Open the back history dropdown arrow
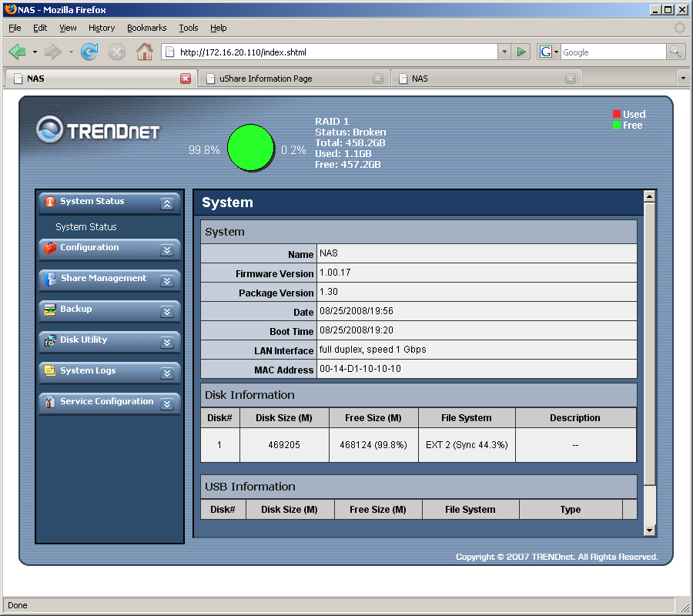Image resolution: width=693 pixels, height=616 pixels. tap(35, 52)
